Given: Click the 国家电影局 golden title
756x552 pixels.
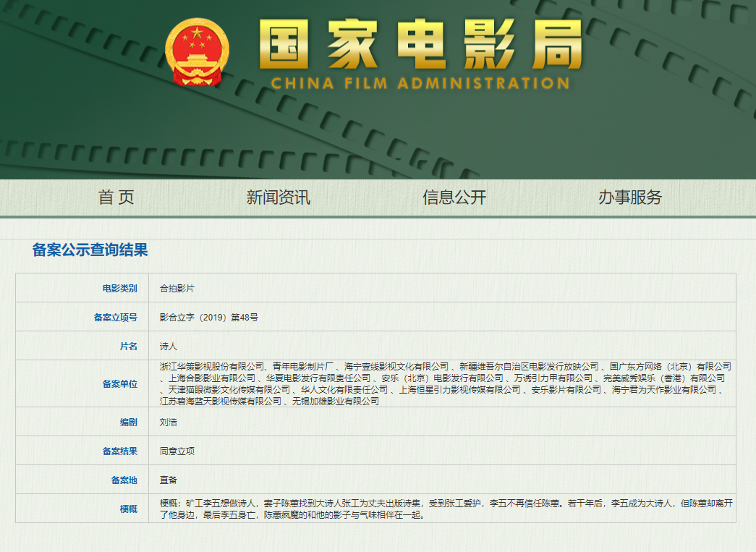Looking at the screenshot, I should tap(420, 43).
